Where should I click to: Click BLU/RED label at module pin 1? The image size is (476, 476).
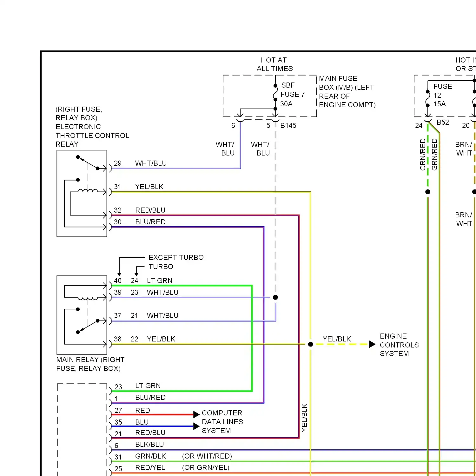click(150, 397)
